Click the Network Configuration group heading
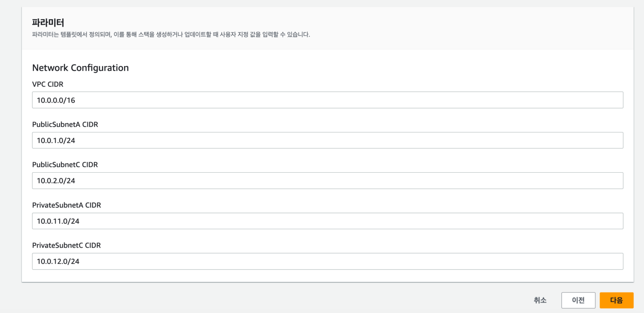644x313 pixels. point(80,67)
